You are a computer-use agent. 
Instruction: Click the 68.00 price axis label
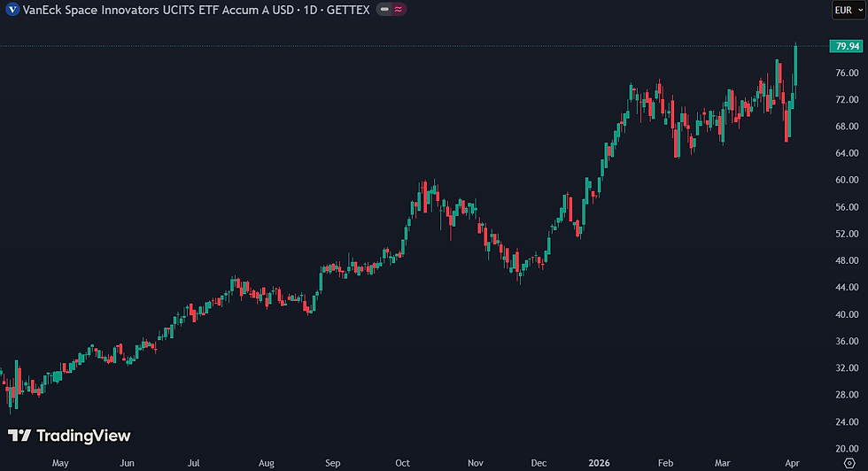(x=847, y=127)
